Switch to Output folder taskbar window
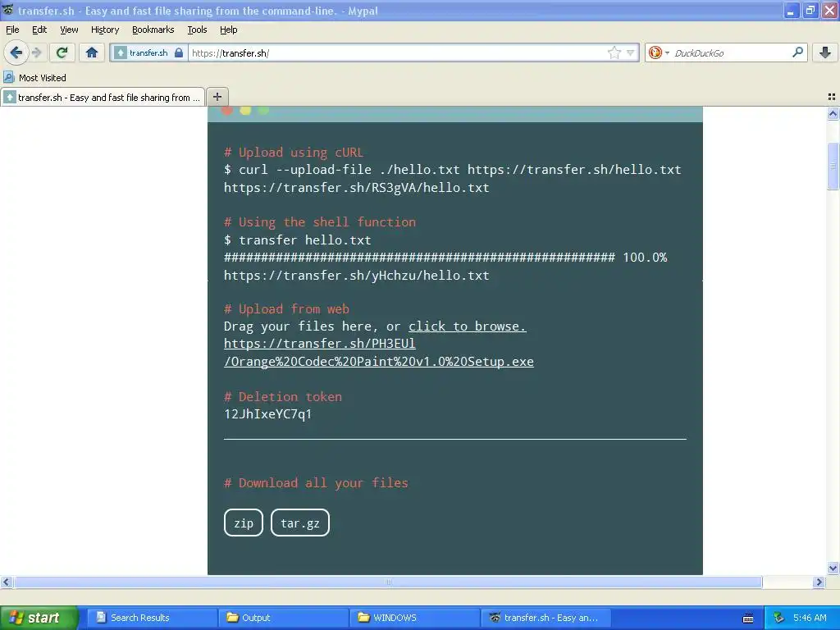This screenshot has height=630, width=840. tap(283, 618)
